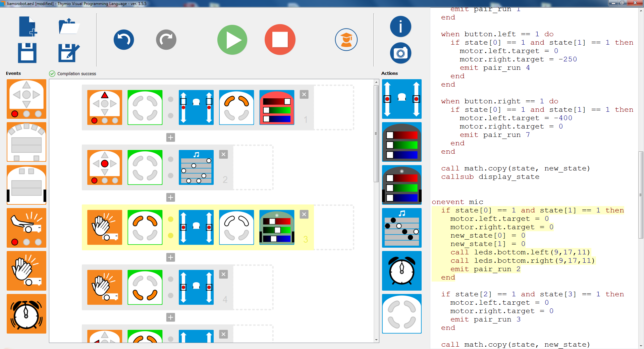Switch to advanced mode graduate icon
This screenshot has width=644, height=349.
[346, 40]
